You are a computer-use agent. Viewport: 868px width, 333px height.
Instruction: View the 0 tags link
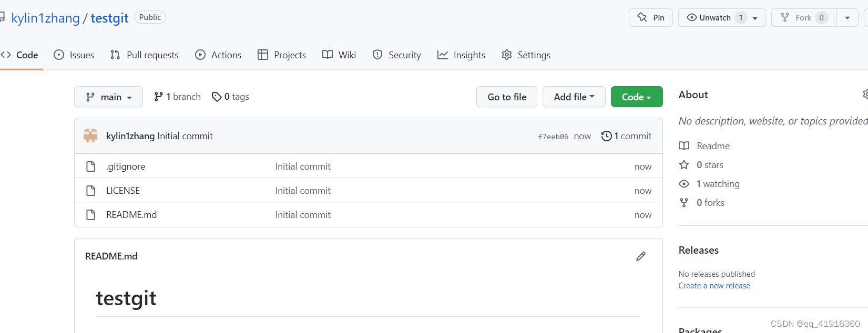click(x=230, y=97)
